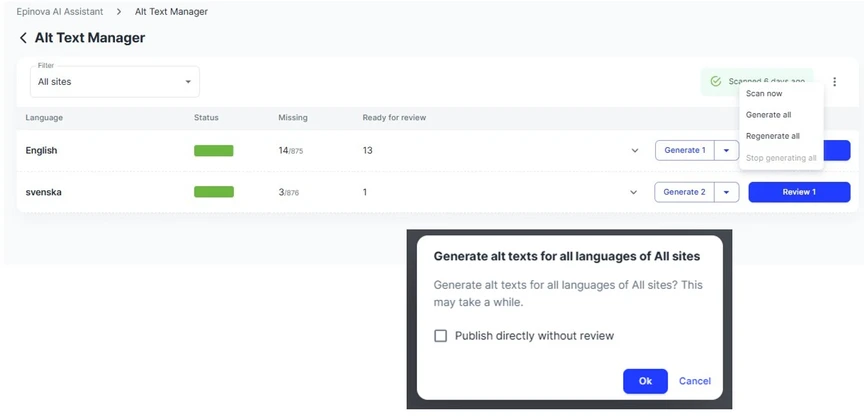Click Stop generating all menu entry
This screenshot has height=417, width=864.
[x=781, y=158]
